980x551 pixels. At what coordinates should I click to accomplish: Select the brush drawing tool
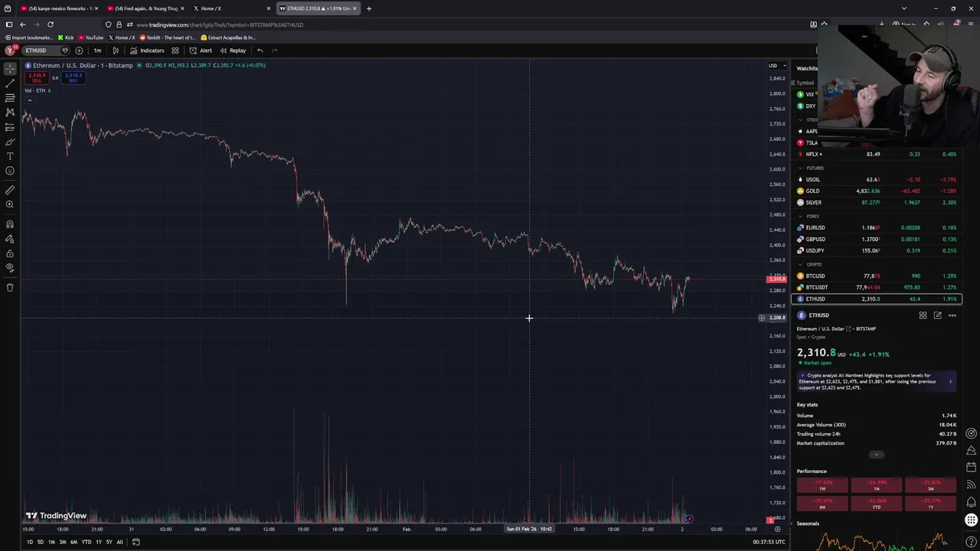point(10,142)
